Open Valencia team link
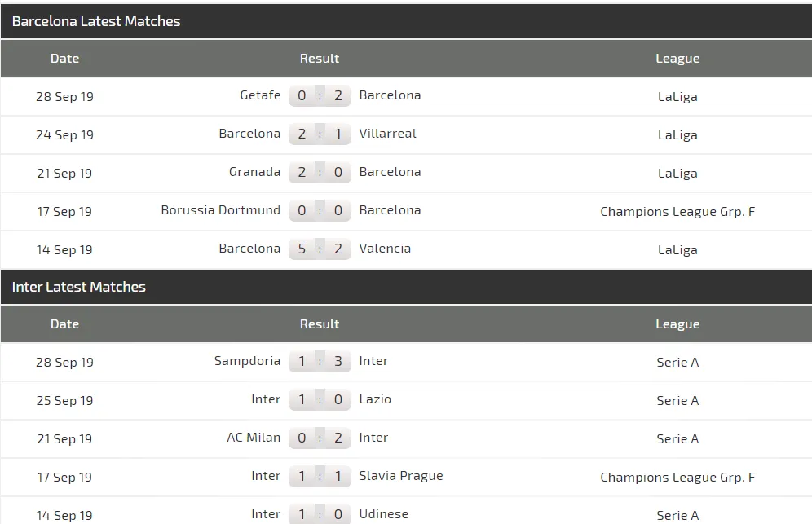Screen dimensions: 812x524 point(385,249)
